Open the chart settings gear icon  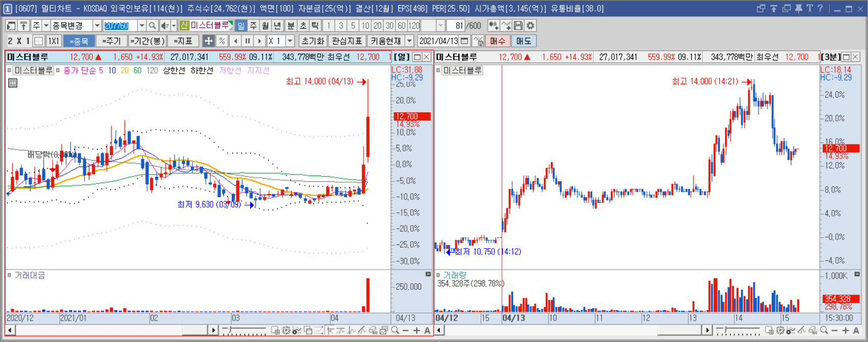pos(531,26)
